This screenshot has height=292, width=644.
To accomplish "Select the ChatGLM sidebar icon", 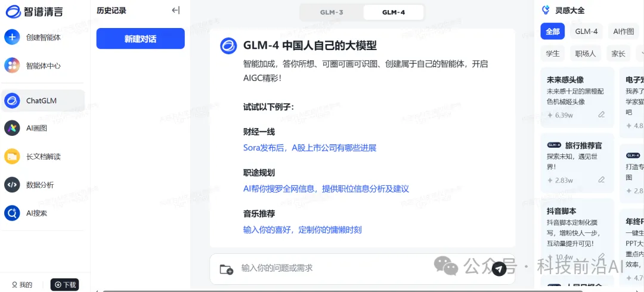I will click(12, 101).
